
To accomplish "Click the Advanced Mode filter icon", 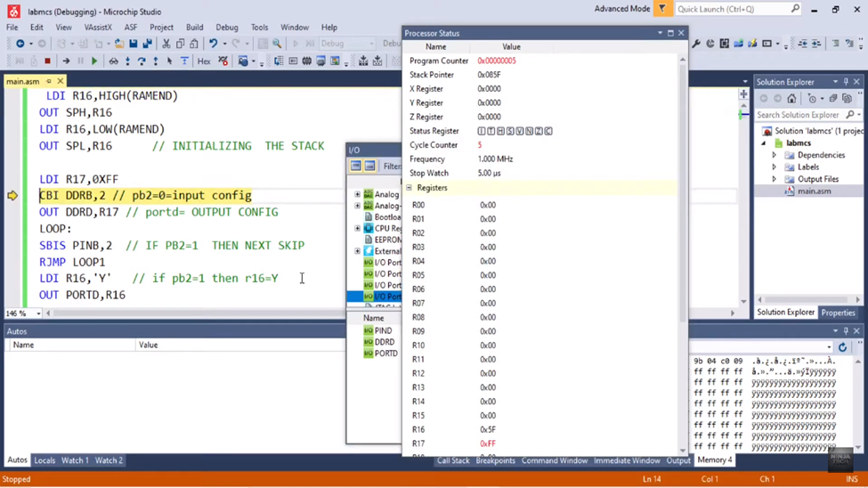I will tap(662, 9).
